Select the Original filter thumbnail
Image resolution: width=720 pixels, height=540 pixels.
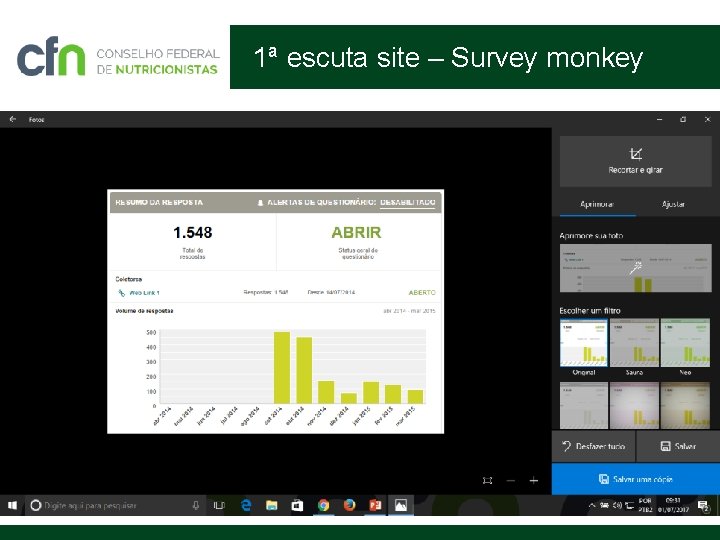(x=584, y=343)
